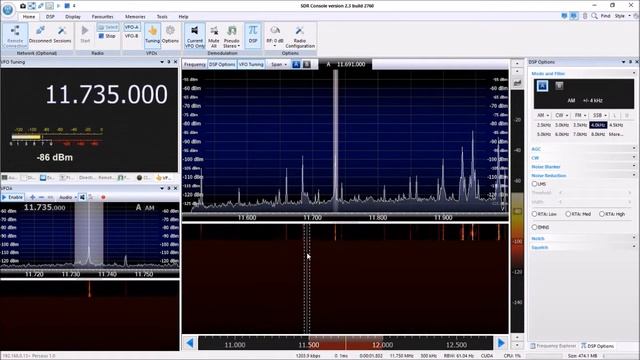Click the band overview bar at 12.000
Screen dimensions: 640x360
tap(382, 344)
